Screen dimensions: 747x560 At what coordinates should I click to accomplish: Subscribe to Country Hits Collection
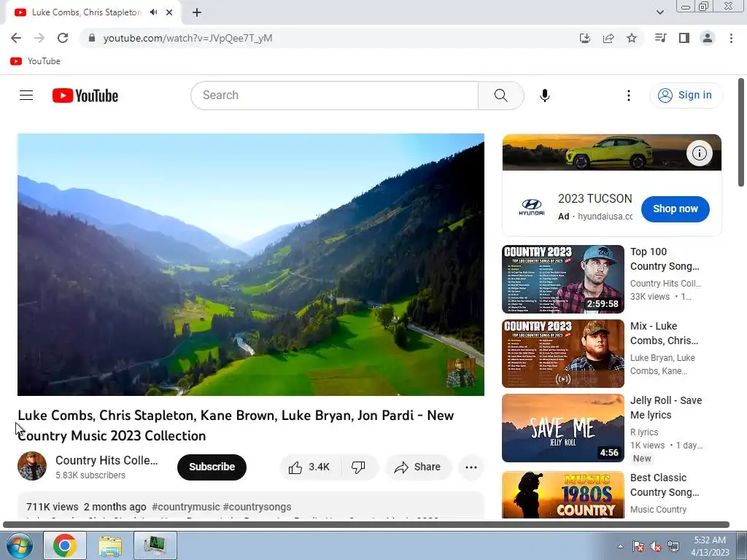(x=212, y=467)
